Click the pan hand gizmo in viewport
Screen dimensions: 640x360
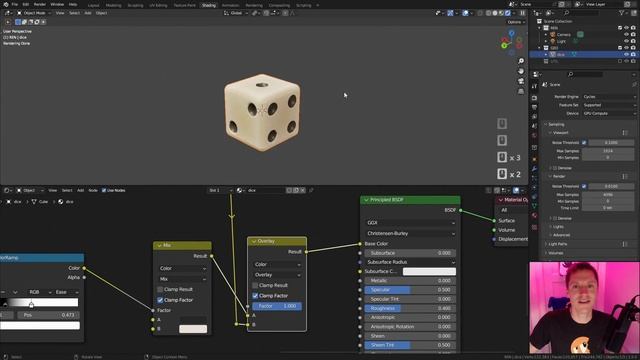pos(521,71)
